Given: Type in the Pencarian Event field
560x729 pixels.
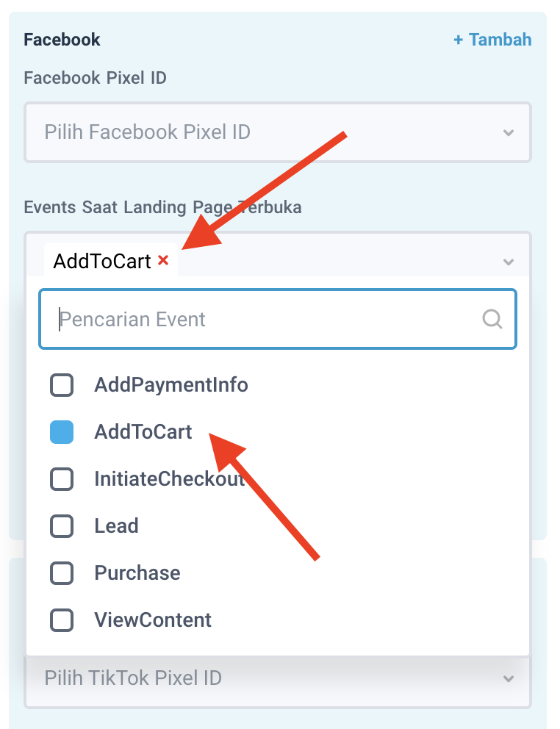Looking at the screenshot, I should pos(265,319).
